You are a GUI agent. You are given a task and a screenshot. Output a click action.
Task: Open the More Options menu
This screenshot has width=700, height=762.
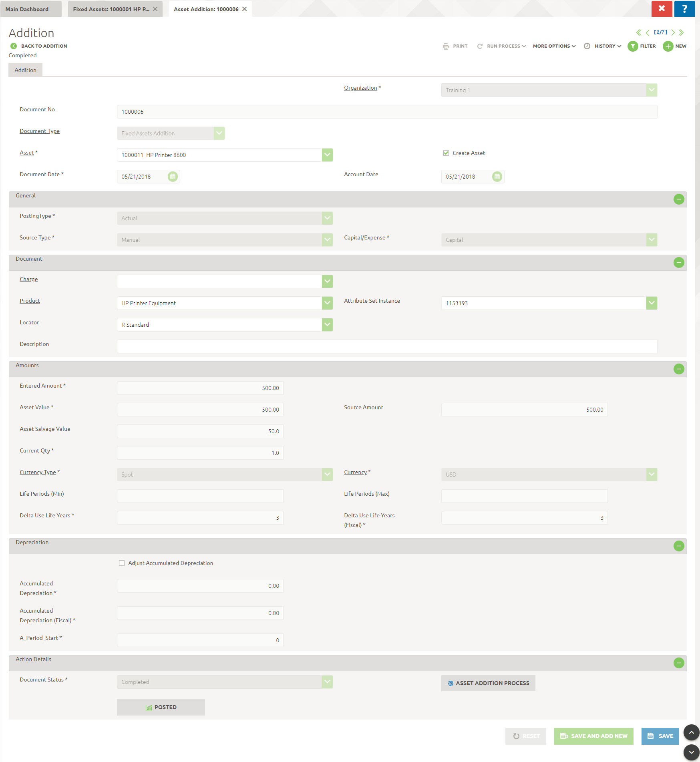[x=554, y=46]
